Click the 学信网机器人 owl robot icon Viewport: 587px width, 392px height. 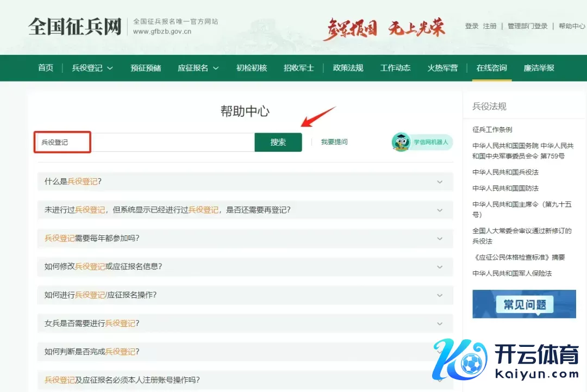401,142
